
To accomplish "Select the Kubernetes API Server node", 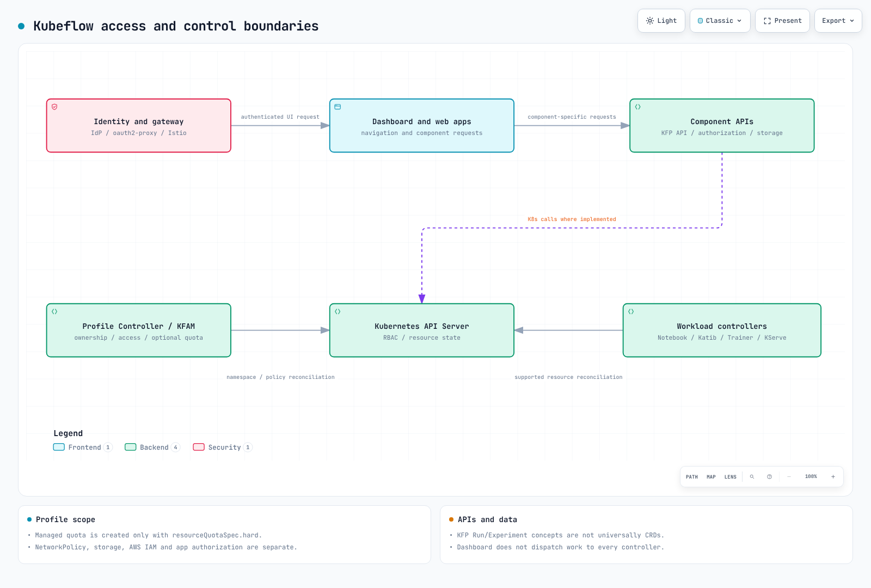I will coord(422,330).
